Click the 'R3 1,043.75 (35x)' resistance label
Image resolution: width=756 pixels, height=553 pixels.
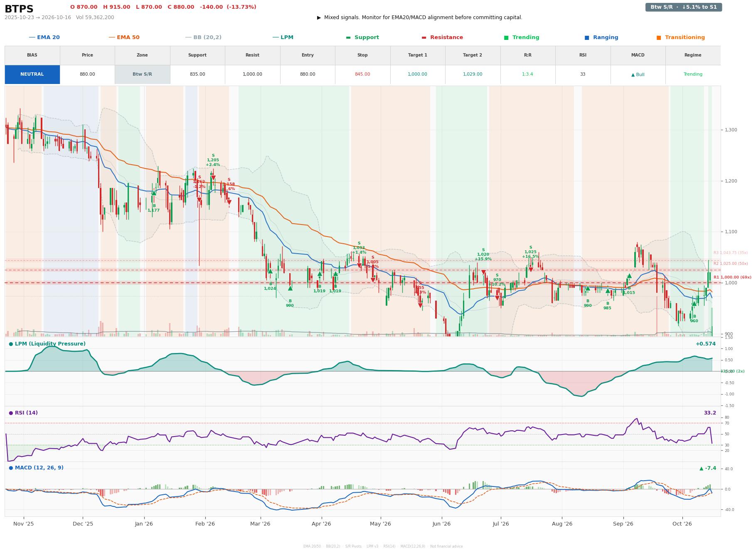(731, 253)
